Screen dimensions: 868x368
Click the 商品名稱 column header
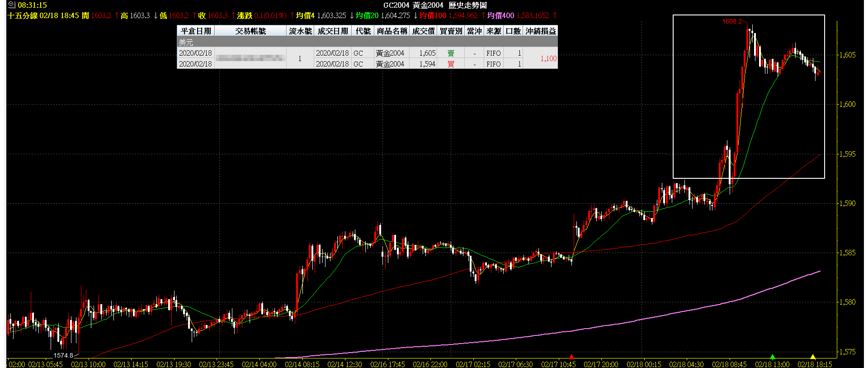click(x=392, y=31)
